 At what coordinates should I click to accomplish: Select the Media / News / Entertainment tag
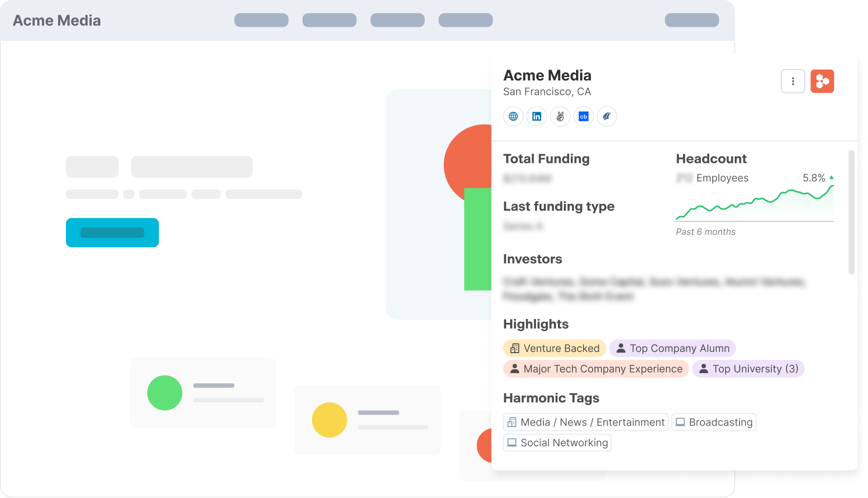[x=585, y=422]
